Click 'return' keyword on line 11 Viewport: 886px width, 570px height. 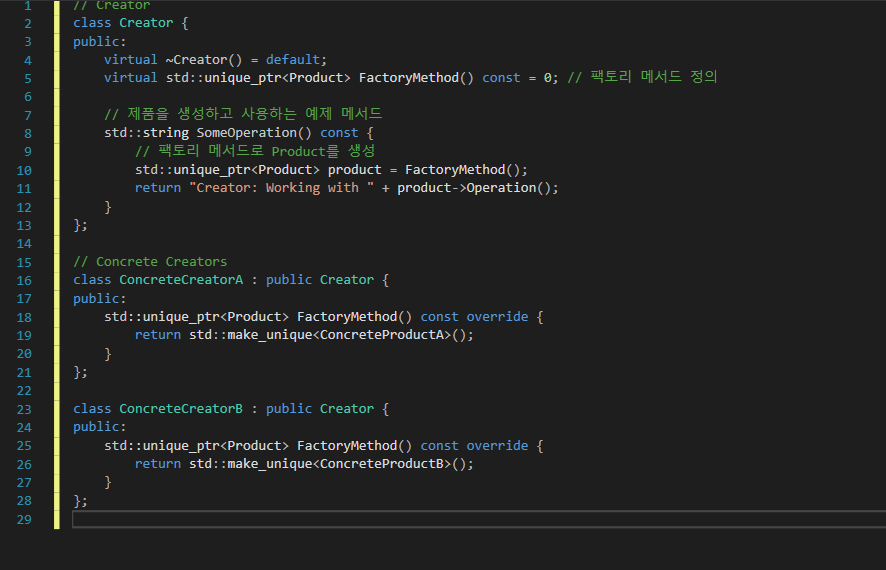tap(158, 188)
